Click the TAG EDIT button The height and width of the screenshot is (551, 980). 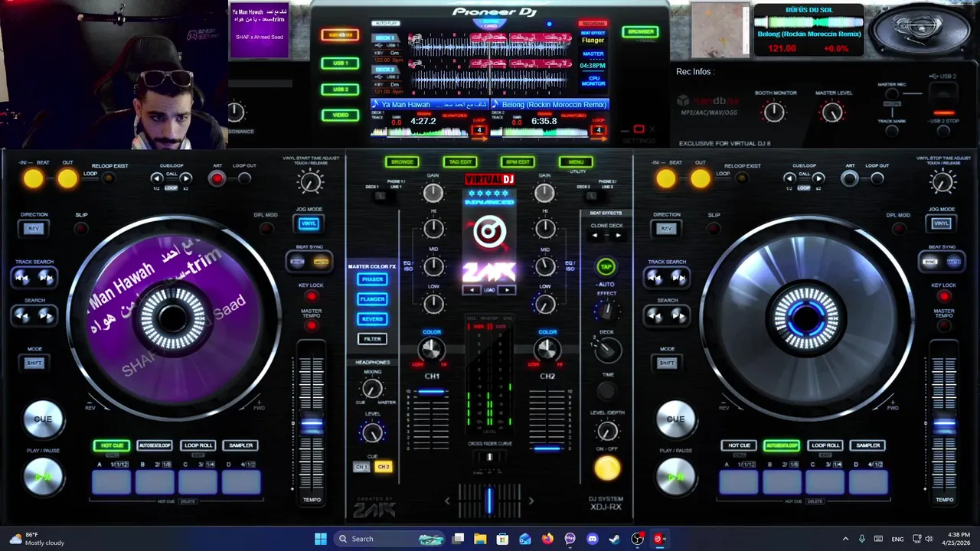click(x=460, y=161)
